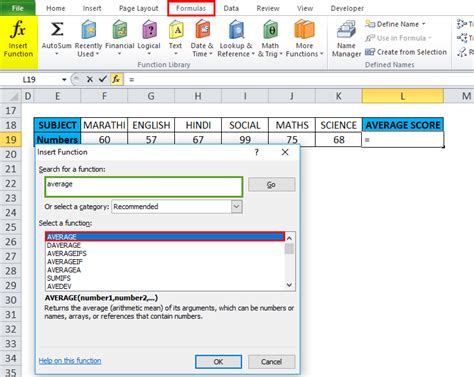Open the Logical functions book icon
The image size is (474, 377).
coord(149,29)
